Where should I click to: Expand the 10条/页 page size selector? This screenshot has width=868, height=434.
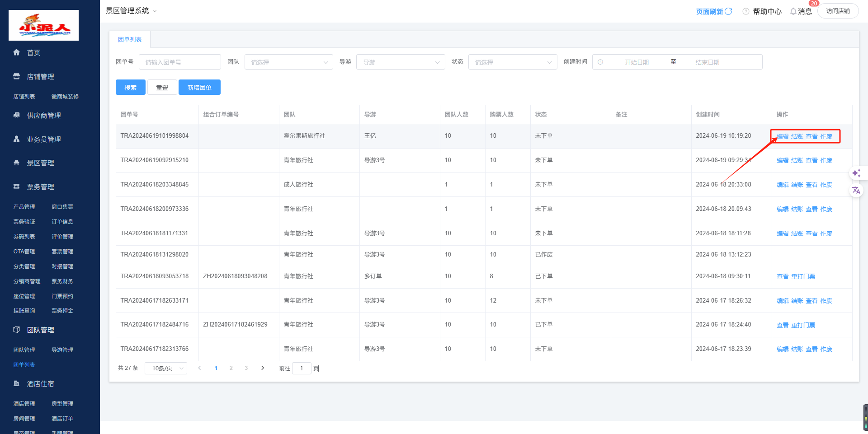(166, 369)
